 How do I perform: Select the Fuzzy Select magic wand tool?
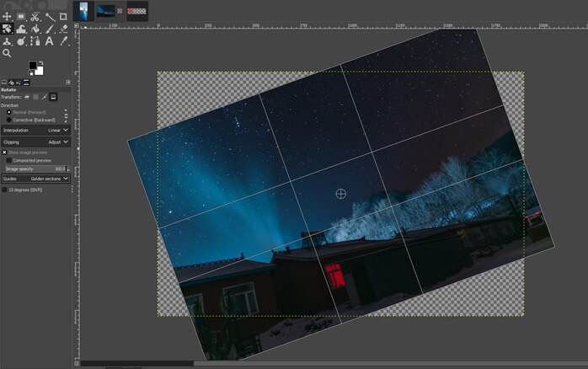click(50, 17)
